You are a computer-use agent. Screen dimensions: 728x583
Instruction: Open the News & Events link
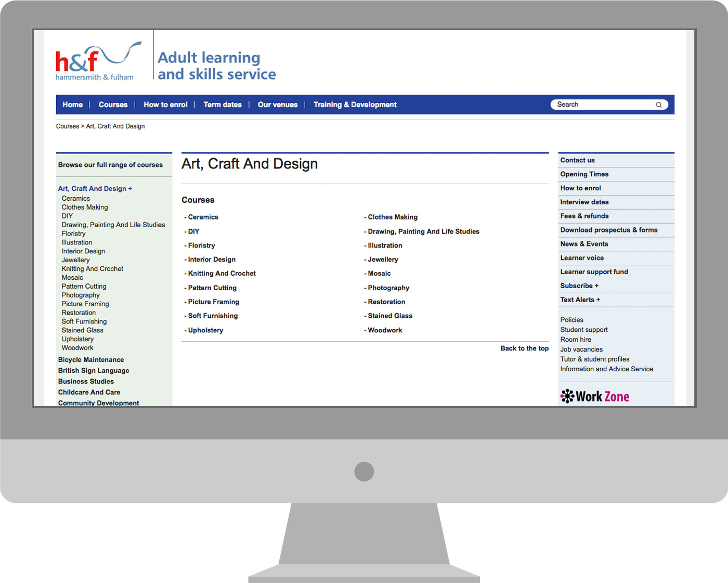pos(584,244)
